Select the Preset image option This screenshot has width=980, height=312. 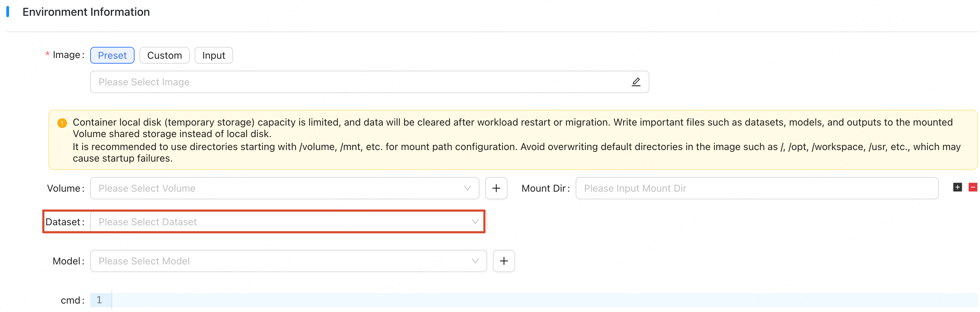pyautogui.click(x=112, y=55)
